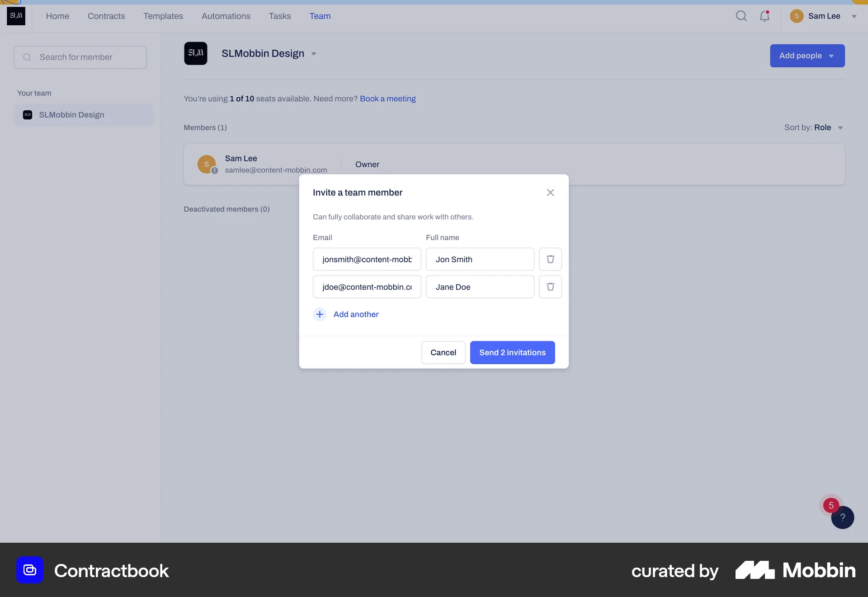Image resolution: width=868 pixels, height=597 pixels.
Task: Click the Jon Smith full name input field
Action: click(x=480, y=259)
